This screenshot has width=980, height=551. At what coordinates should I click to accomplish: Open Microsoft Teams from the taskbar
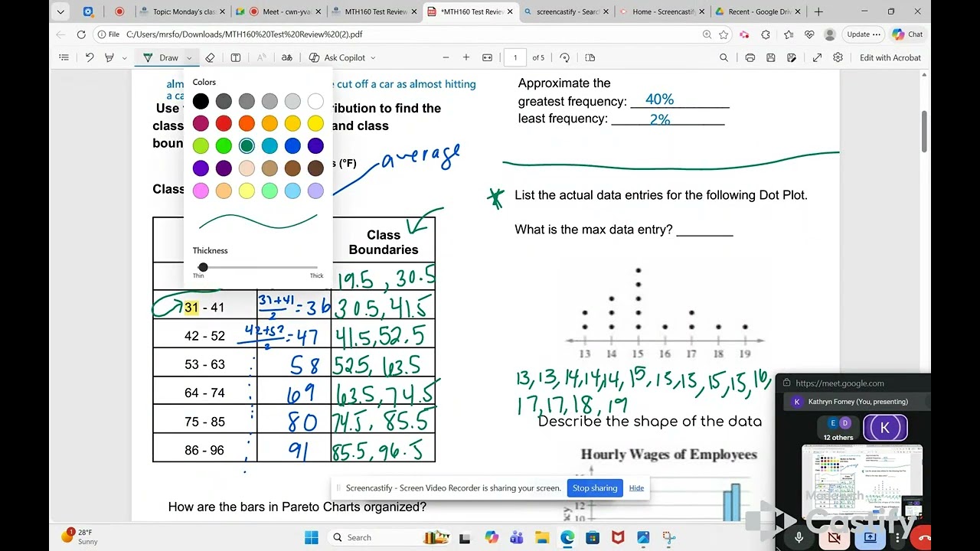tap(517, 538)
